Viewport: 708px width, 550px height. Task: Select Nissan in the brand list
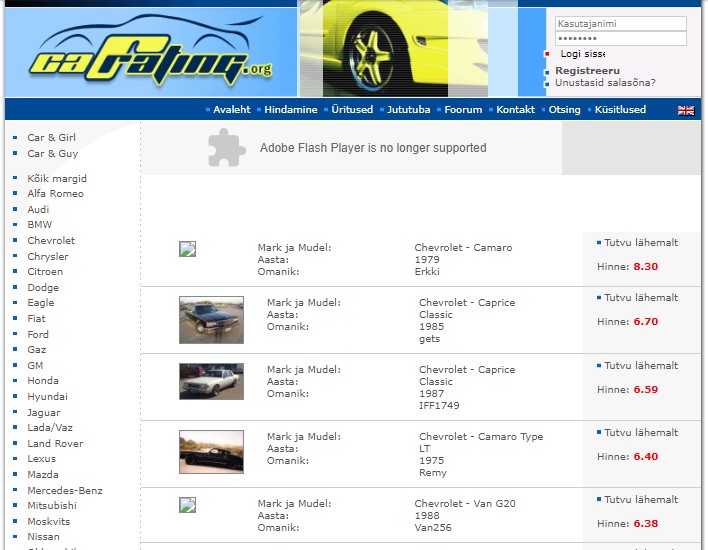click(x=43, y=537)
